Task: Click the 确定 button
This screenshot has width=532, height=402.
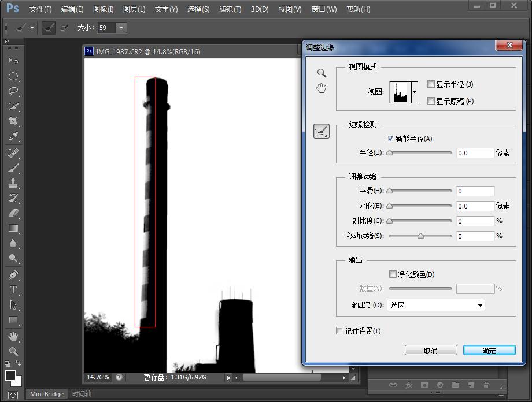Action: (x=489, y=351)
